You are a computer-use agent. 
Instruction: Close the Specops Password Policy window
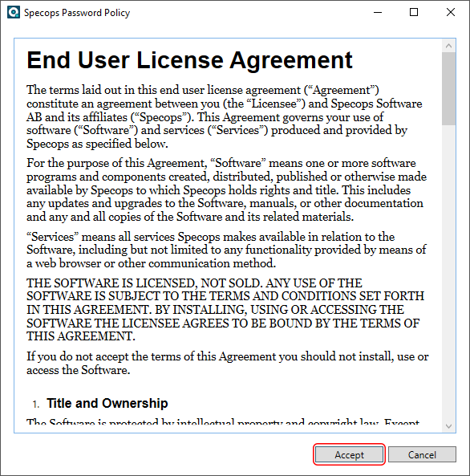pyautogui.click(x=451, y=13)
